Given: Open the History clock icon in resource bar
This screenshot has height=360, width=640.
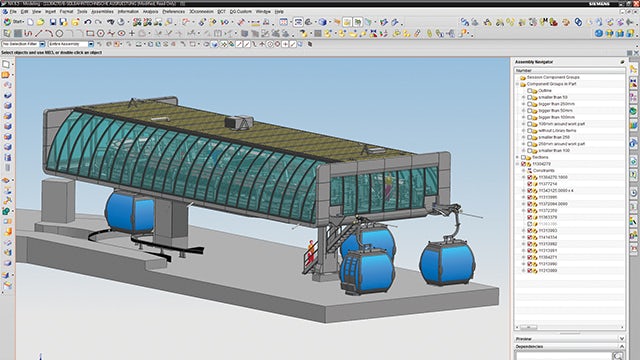Looking at the screenshot, I should [x=633, y=191].
